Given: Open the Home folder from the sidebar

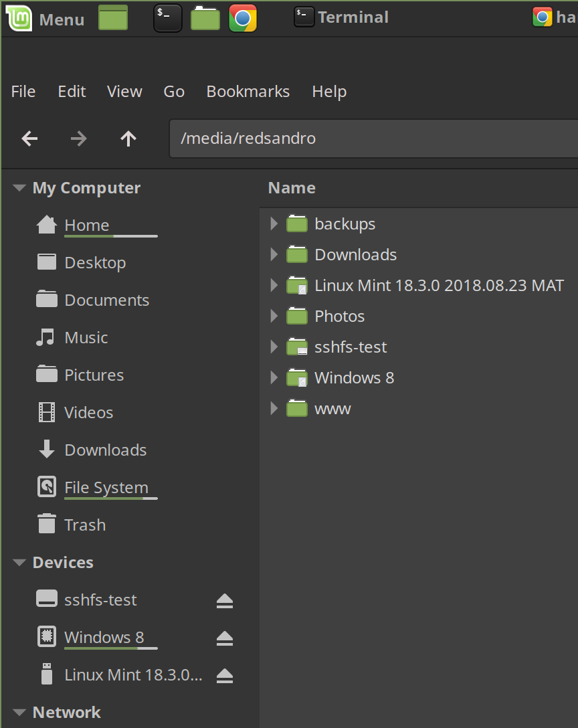Looking at the screenshot, I should point(87,225).
